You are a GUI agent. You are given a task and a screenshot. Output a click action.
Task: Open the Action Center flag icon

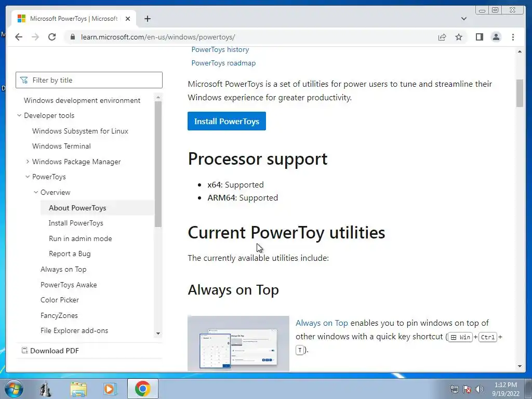tap(467, 389)
